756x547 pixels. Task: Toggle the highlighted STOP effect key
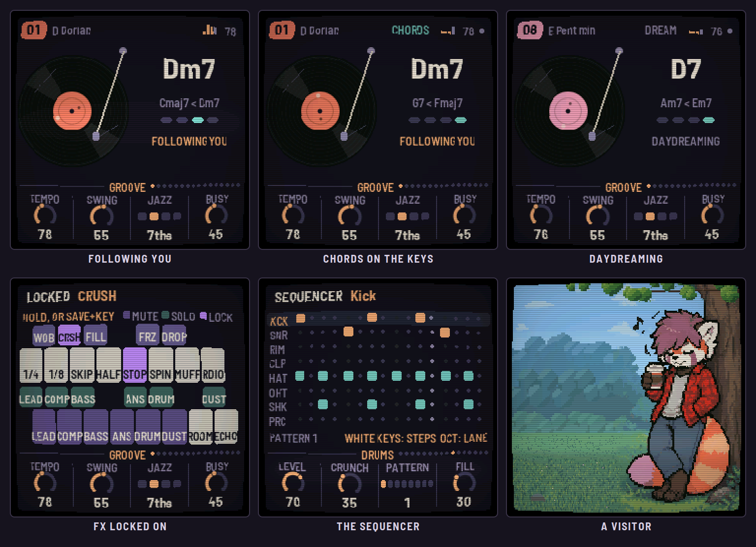tap(135, 365)
